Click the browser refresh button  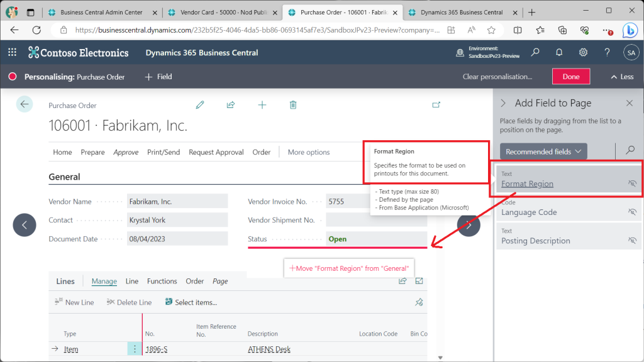point(36,30)
